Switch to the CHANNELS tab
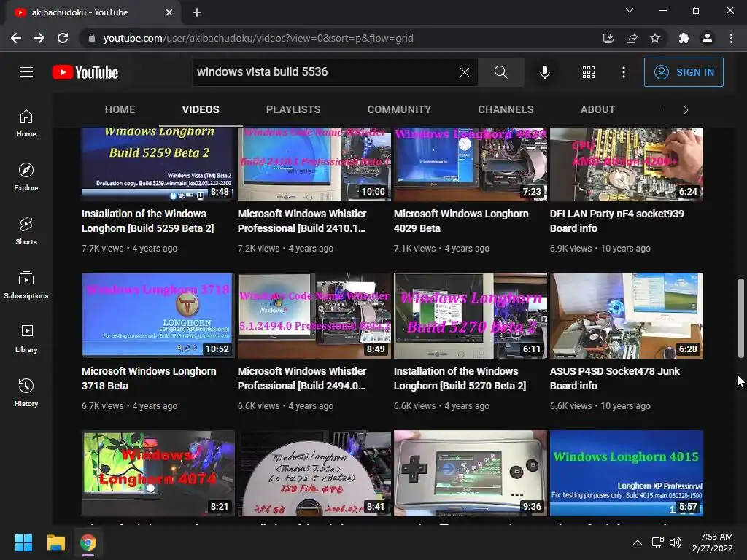The image size is (747, 560). 506,109
